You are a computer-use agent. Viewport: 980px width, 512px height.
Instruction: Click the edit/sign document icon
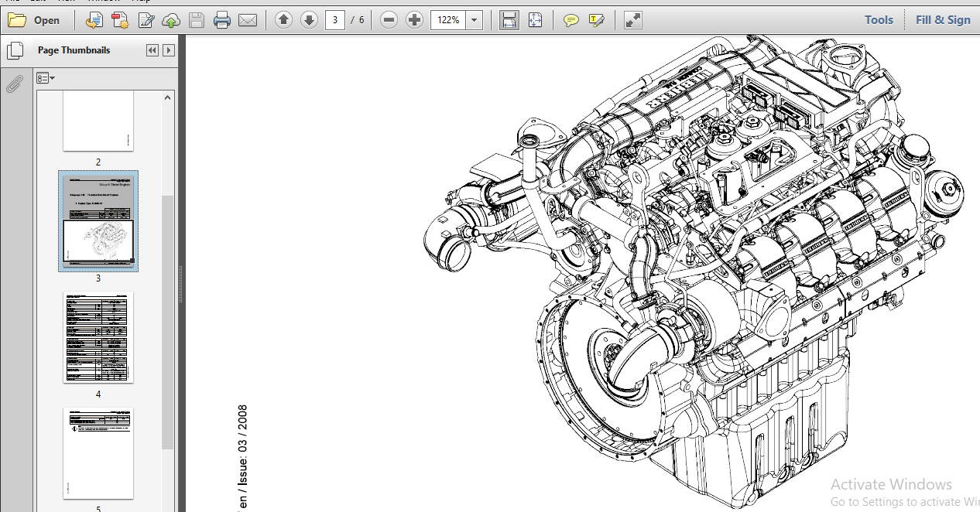point(146,20)
